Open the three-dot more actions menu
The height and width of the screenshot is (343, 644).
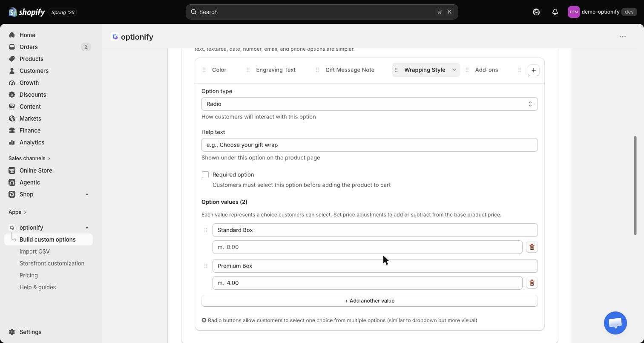[x=623, y=37]
